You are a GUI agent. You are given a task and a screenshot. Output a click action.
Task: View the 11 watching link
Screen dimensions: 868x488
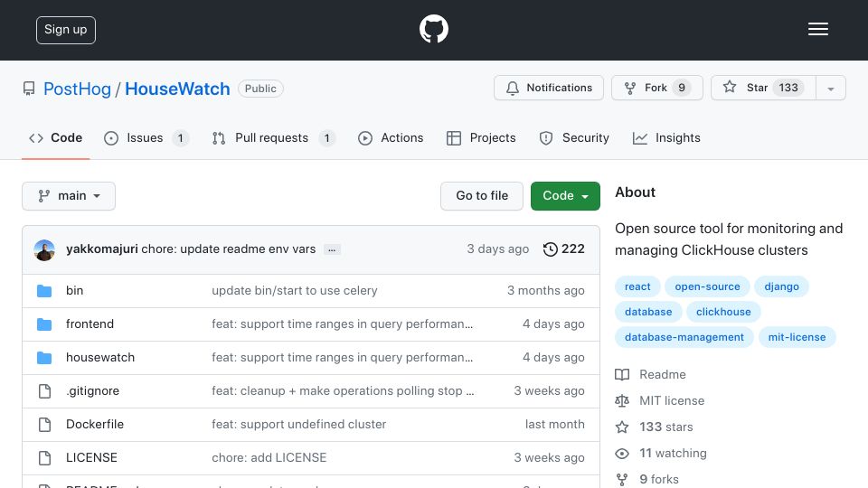(673, 453)
